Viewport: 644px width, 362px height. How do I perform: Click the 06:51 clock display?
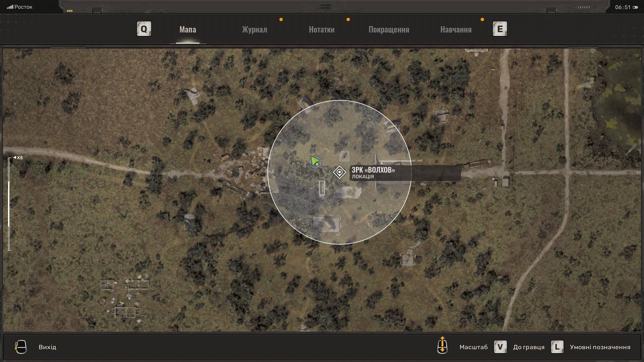pyautogui.click(x=623, y=7)
